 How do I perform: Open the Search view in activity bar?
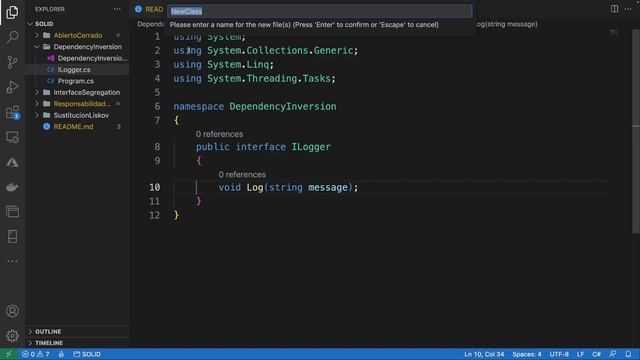click(12, 37)
